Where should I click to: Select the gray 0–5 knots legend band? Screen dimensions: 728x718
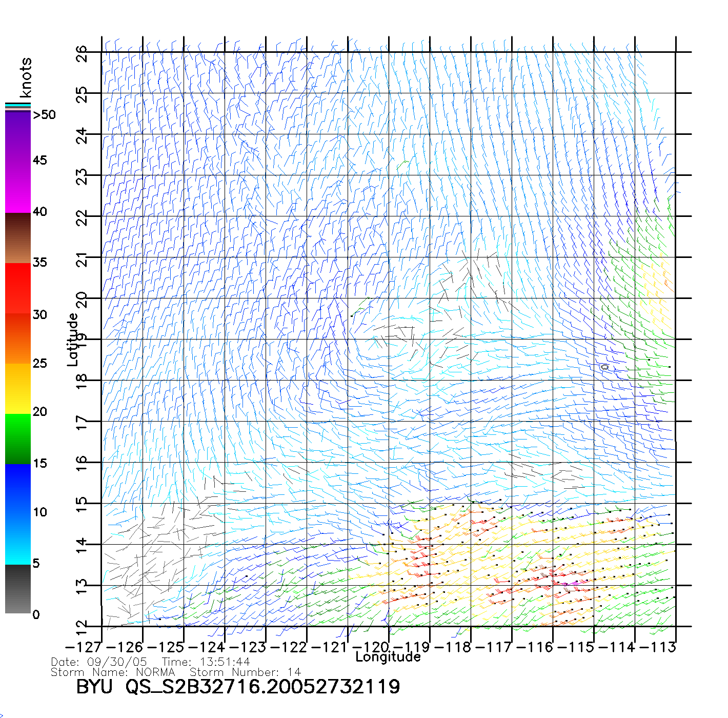[18, 589]
